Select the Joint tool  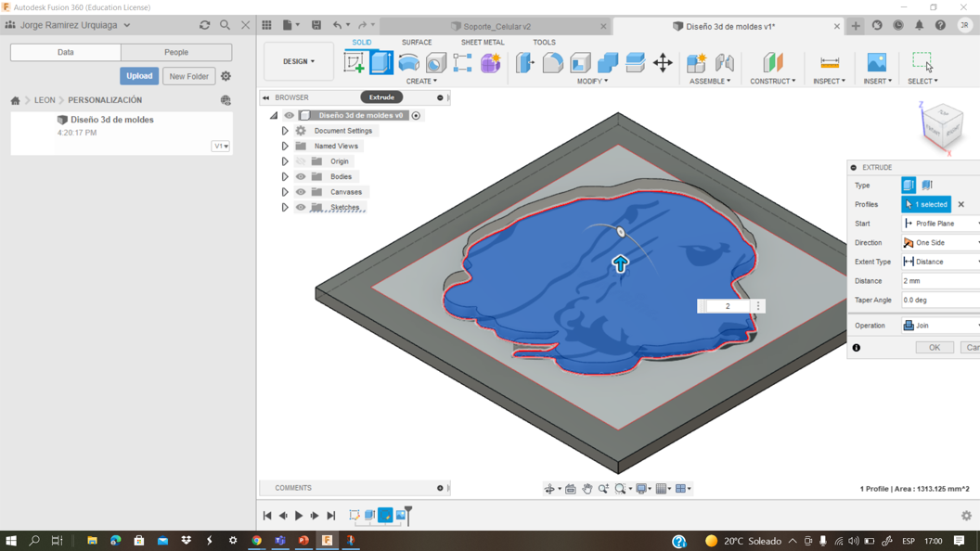click(x=725, y=62)
